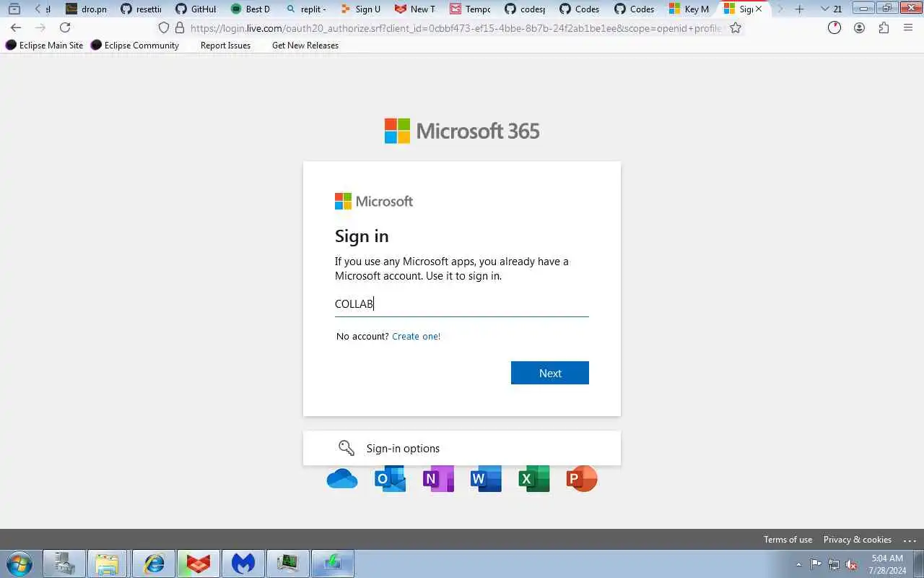Launch Internet Explorer from the taskbar
The width and height of the screenshot is (924, 578).
[x=154, y=564]
